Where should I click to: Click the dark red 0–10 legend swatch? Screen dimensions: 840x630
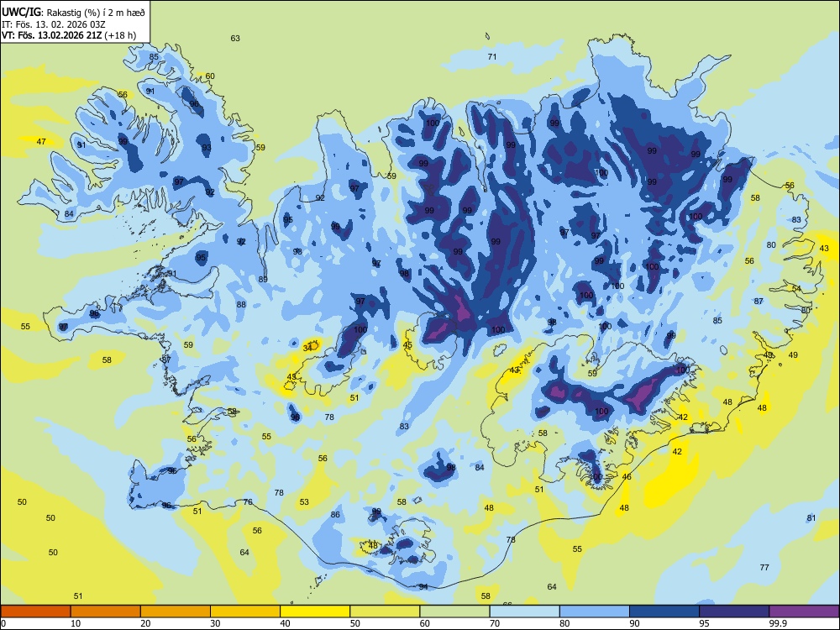click(35, 612)
